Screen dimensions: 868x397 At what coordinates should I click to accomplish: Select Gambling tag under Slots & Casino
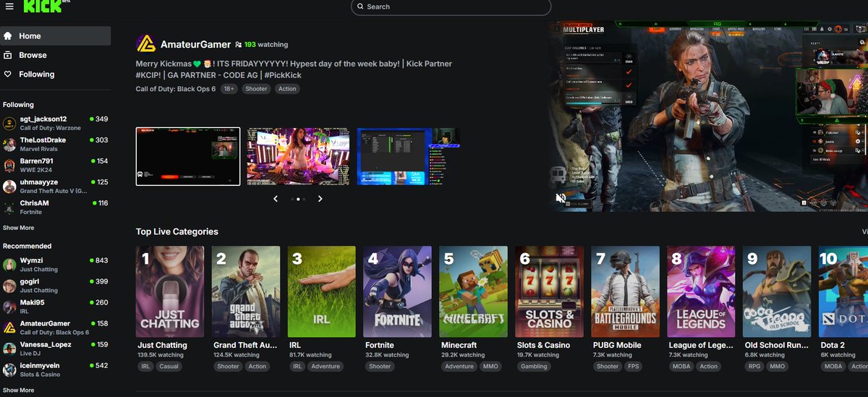(x=534, y=367)
